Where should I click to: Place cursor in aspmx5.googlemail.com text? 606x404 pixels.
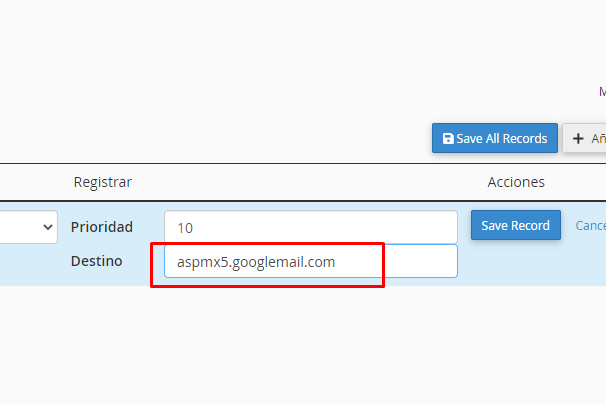tap(255, 261)
